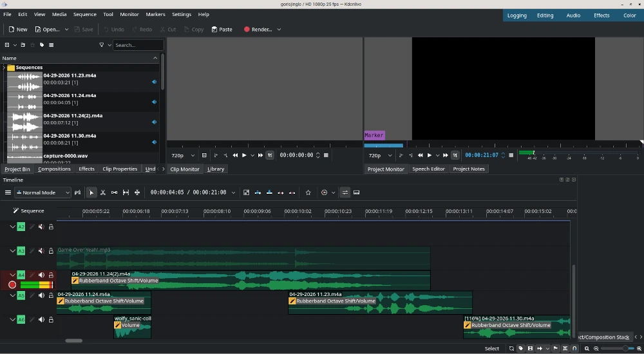This screenshot has width=644, height=354.
Task: Click the mix clips icon in timeline toolbar
Action: (x=247, y=192)
